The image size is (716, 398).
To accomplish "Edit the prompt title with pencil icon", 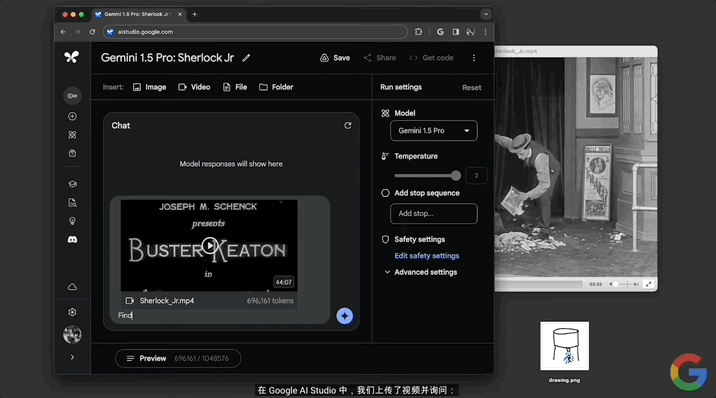I will 246,58.
